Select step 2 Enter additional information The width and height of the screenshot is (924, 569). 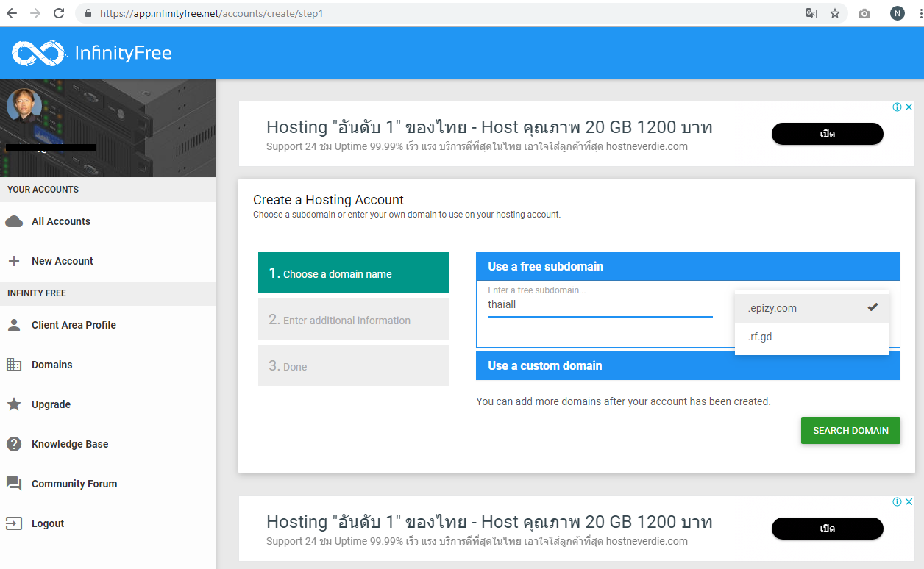(x=353, y=320)
